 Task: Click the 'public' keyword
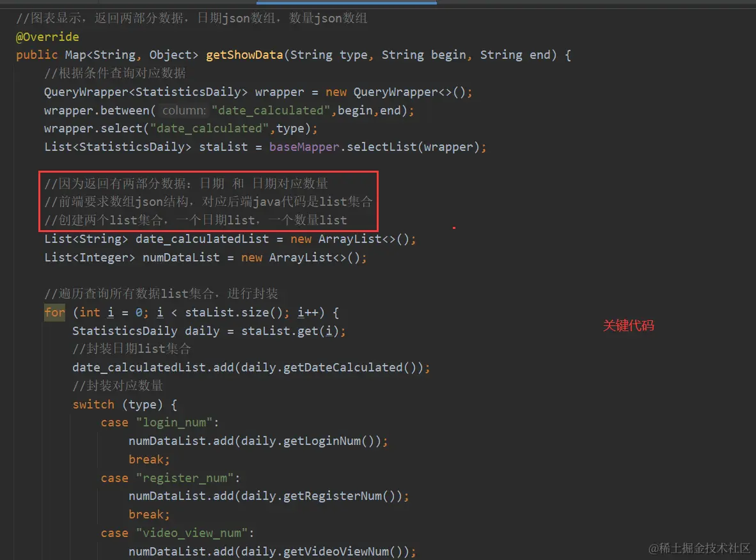point(36,55)
